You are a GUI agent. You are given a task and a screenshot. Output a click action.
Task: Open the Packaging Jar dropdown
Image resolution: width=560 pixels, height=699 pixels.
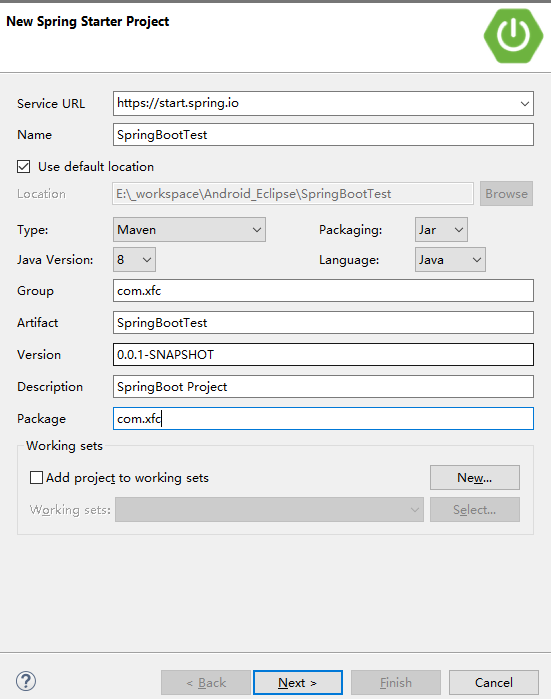[x=441, y=230]
